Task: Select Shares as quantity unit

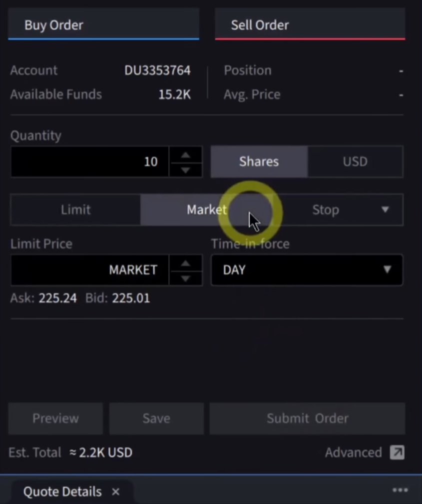Action: point(259,161)
